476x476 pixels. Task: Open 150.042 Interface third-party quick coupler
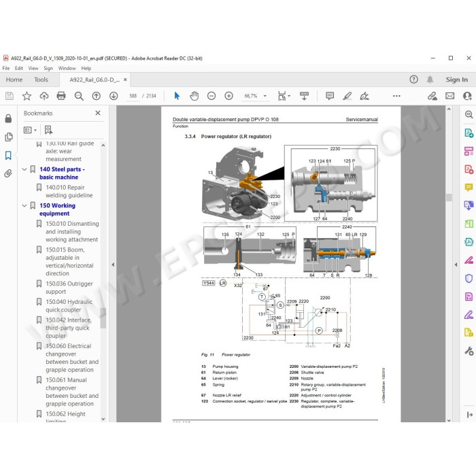(69, 328)
